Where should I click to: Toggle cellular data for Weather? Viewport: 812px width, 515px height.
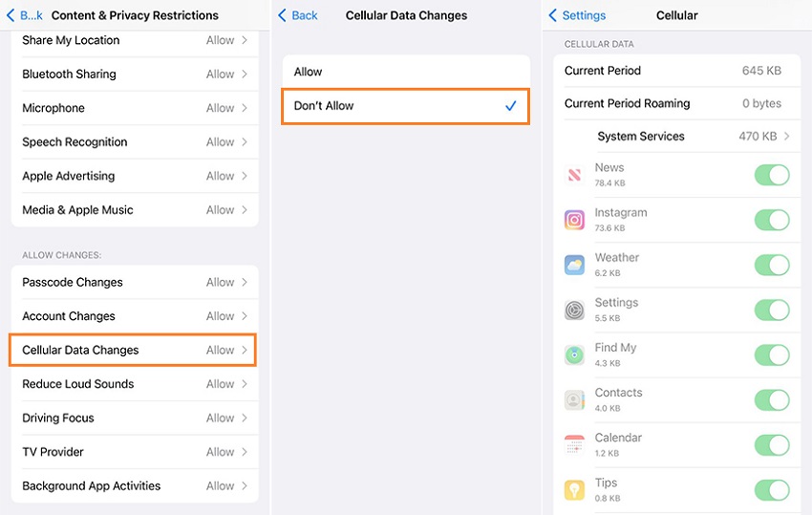(772, 265)
